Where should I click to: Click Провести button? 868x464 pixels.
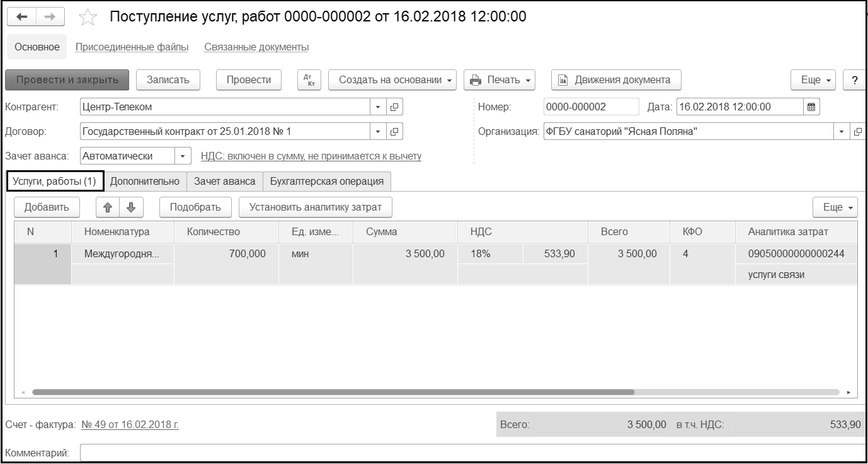(x=249, y=80)
